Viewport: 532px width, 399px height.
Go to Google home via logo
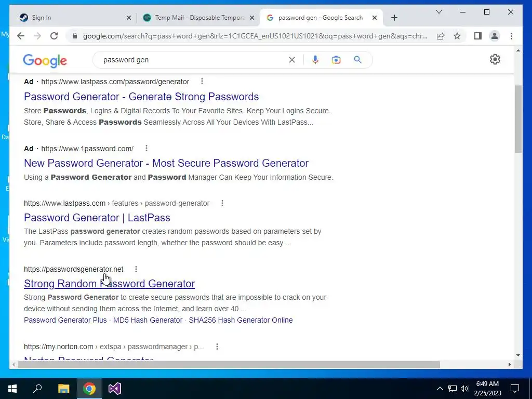pos(45,61)
